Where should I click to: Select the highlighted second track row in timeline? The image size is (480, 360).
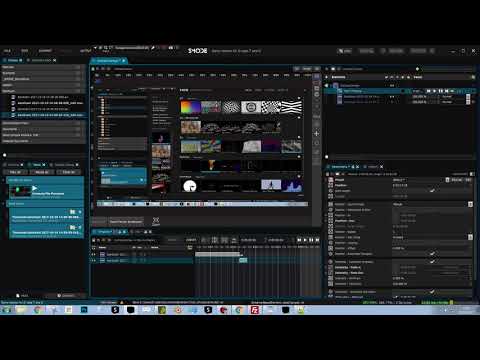pyautogui.click(x=143, y=260)
